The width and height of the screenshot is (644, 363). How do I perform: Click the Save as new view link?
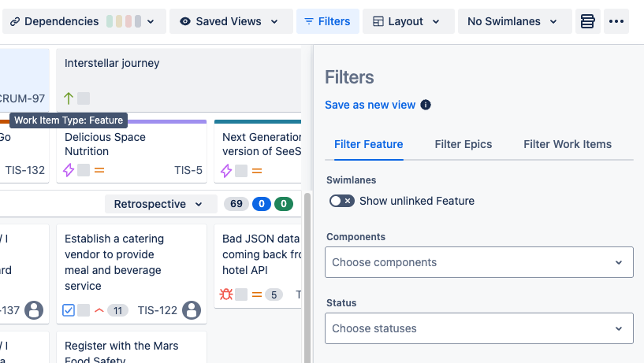pyautogui.click(x=370, y=105)
